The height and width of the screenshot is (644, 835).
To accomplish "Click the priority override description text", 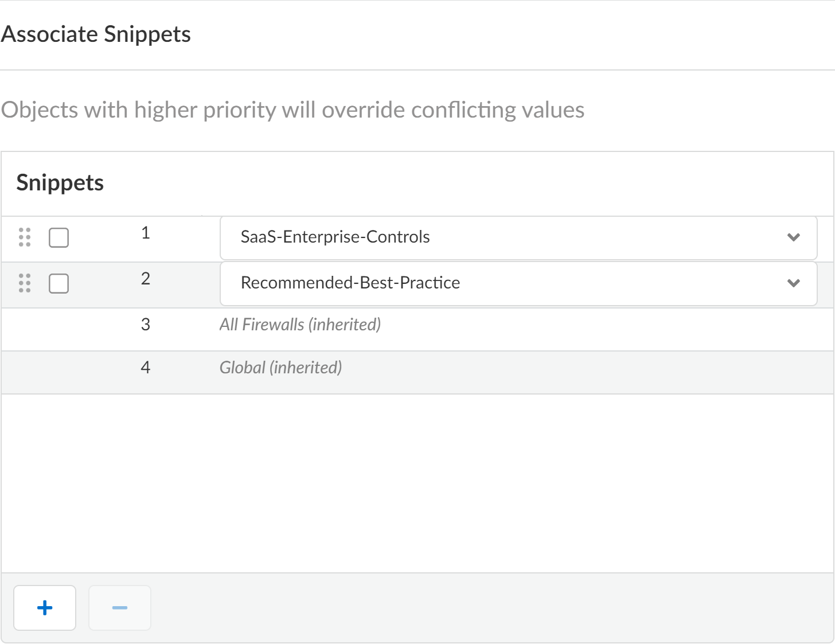I will (292, 110).
